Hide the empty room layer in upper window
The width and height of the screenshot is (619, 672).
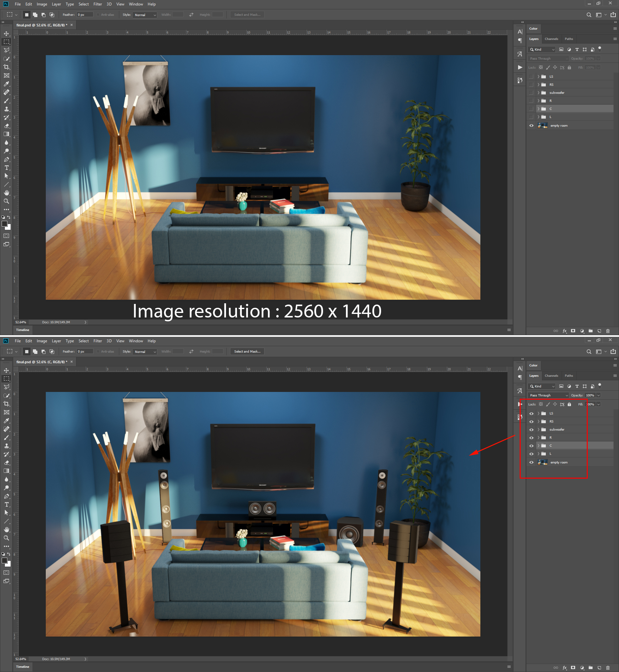pyautogui.click(x=531, y=126)
